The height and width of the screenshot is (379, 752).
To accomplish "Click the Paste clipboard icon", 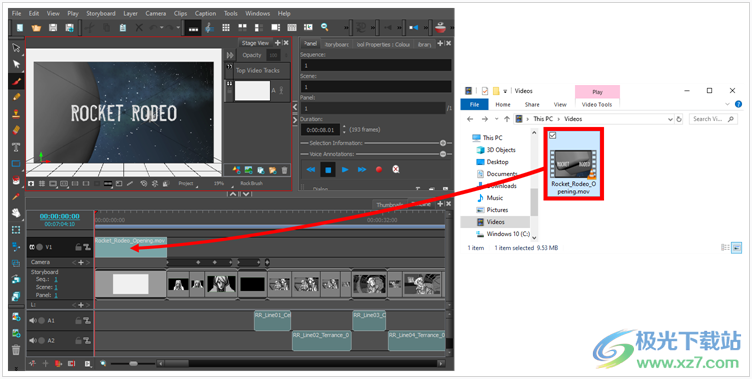I will pos(123,28).
